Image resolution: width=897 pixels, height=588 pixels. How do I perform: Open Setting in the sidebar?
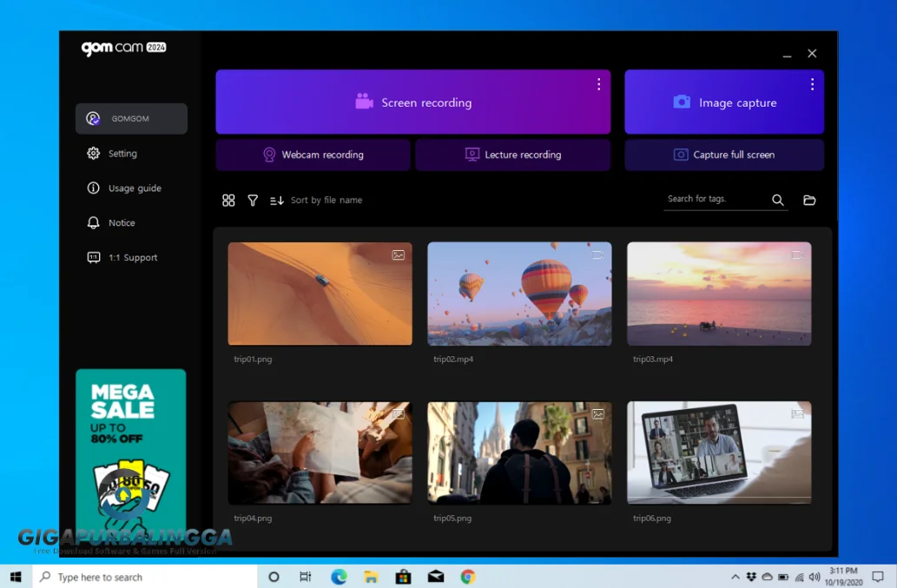pyautogui.click(x=122, y=154)
